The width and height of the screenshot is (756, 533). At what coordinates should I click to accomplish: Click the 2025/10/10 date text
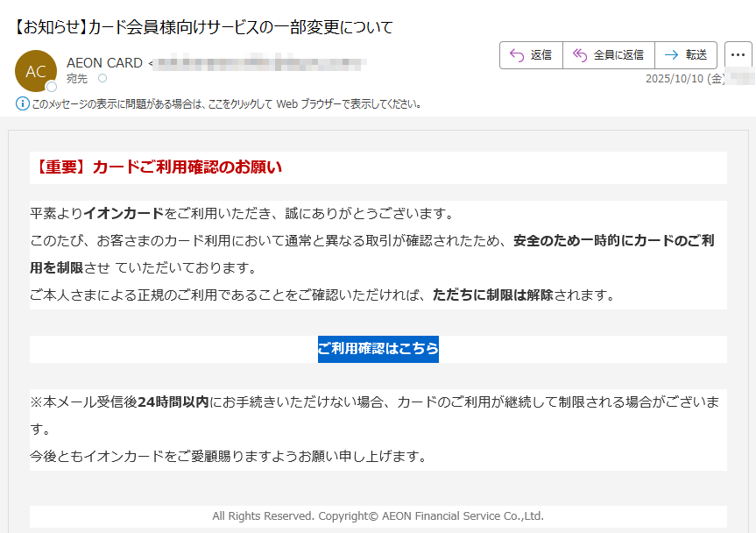pyautogui.click(x=684, y=80)
